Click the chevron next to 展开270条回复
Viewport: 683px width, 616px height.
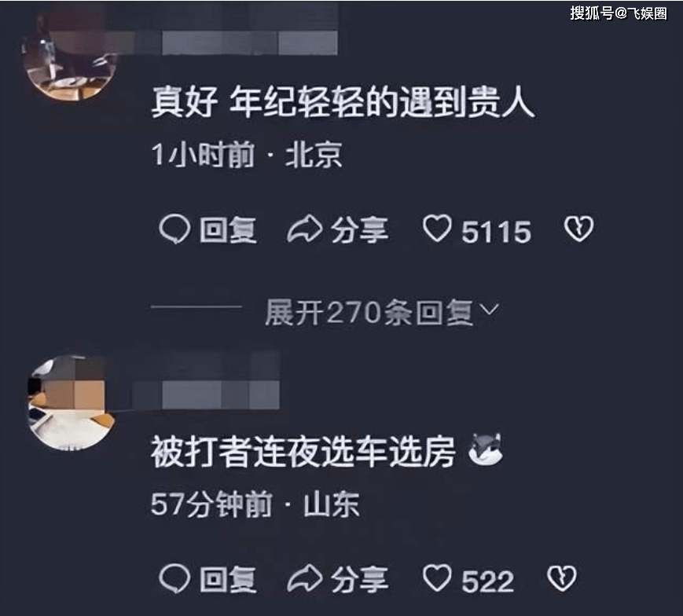coord(489,310)
